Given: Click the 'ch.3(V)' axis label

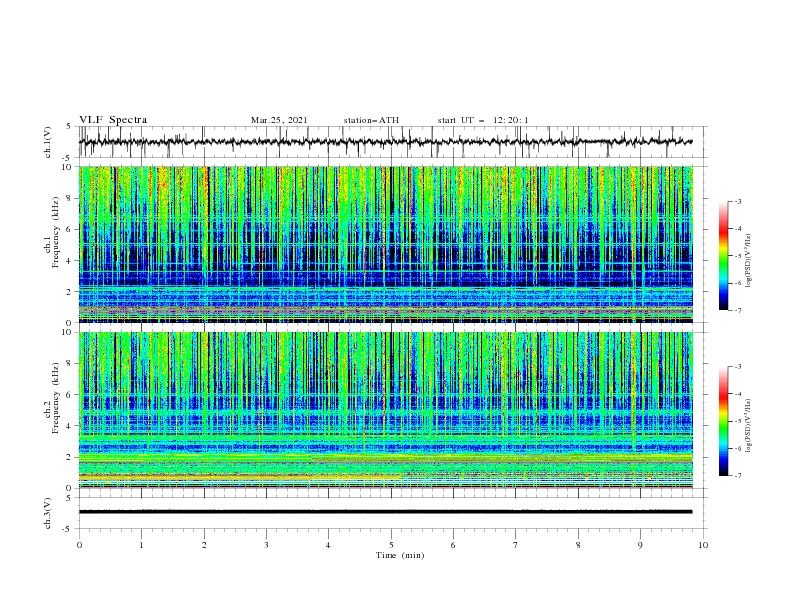Looking at the screenshot, I should click(48, 513).
